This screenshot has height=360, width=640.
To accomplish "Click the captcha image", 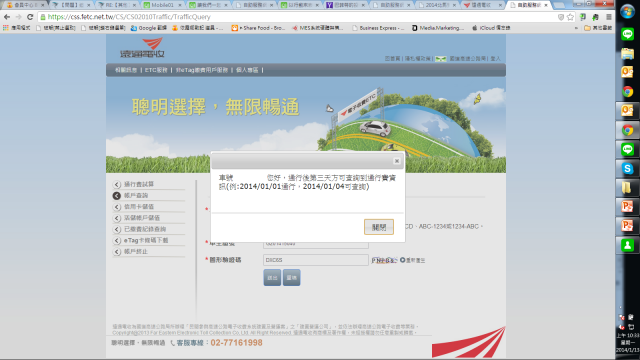I will pyautogui.click(x=384, y=260).
